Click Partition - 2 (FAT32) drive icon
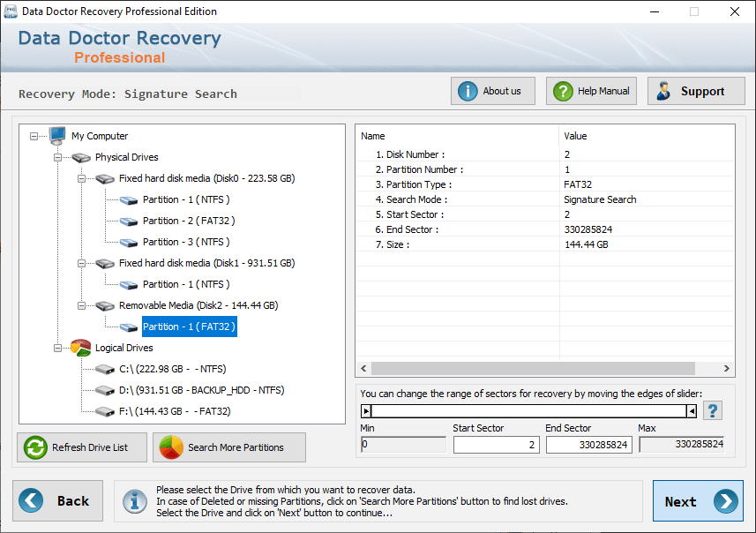Viewport: 756px width, 533px height. [x=129, y=221]
